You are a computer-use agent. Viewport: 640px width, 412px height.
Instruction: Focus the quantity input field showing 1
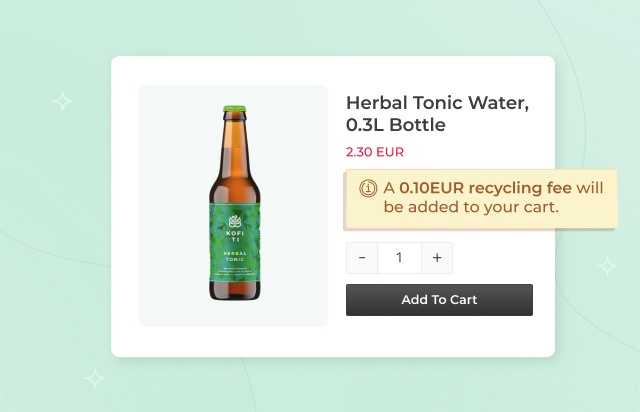pos(399,258)
